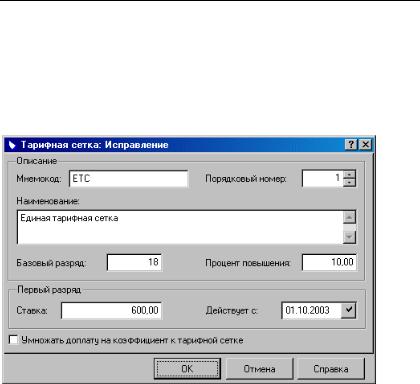Click the title bar help question icon
Viewport: 420px width, 384px height.
pos(351,145)
